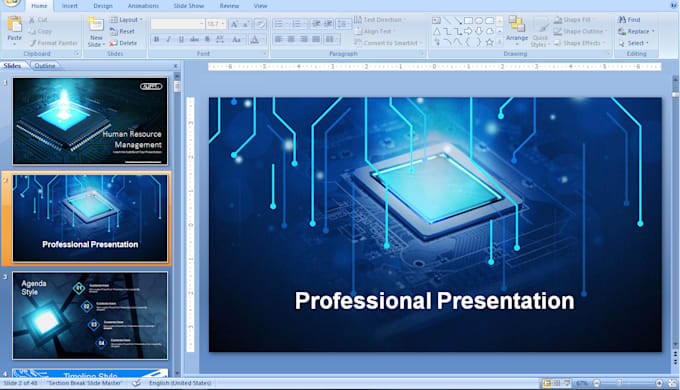Open the font size combo box
The width and height of the screenshot is (680, 390).
coord(216,23)
